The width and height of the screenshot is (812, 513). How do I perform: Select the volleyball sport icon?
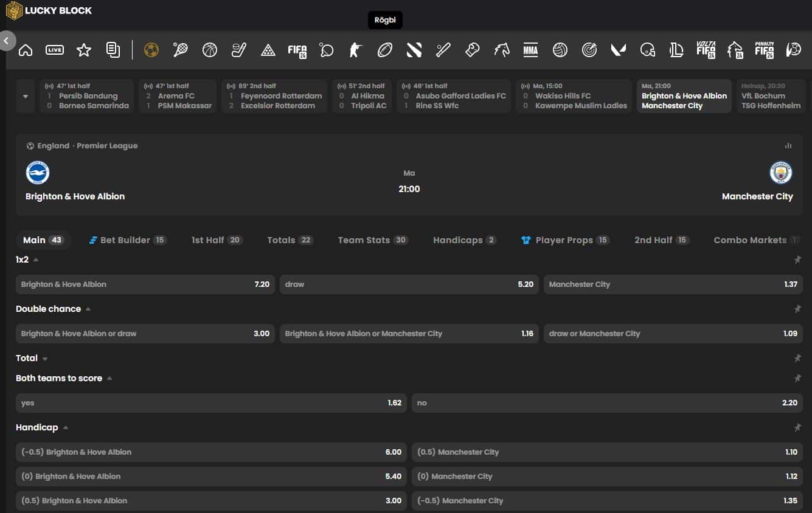(560, 50)
